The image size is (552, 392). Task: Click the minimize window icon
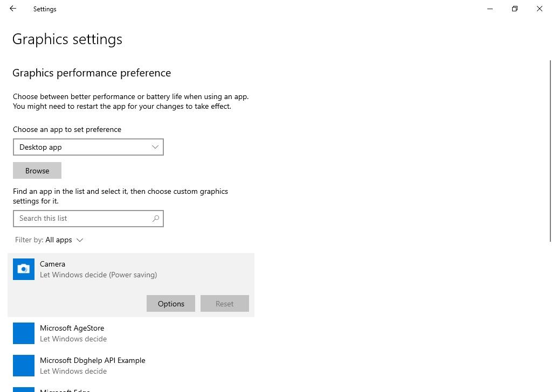489,9
